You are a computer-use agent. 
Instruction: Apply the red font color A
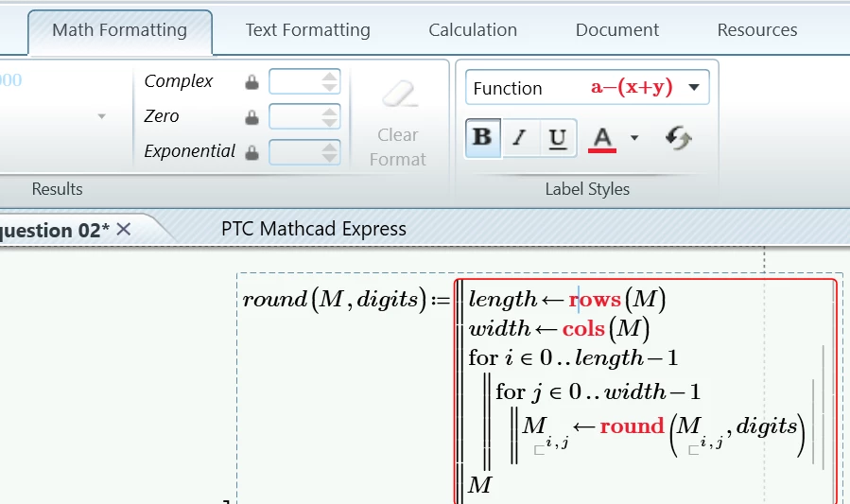[602, 139]
